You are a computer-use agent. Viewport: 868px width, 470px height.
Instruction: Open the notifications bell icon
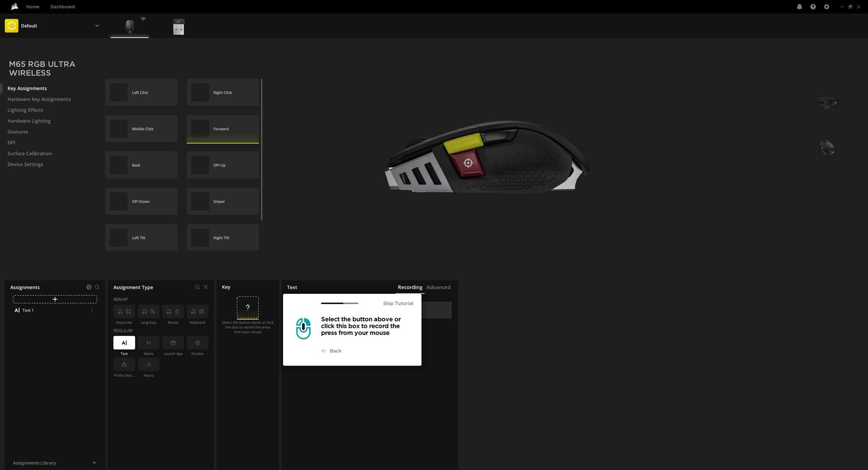799,7
